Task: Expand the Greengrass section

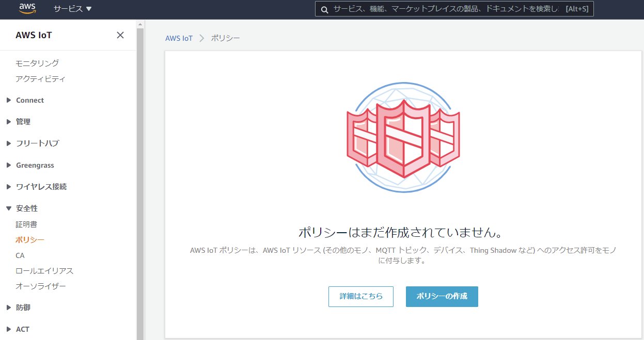Action: pos(30,165)
